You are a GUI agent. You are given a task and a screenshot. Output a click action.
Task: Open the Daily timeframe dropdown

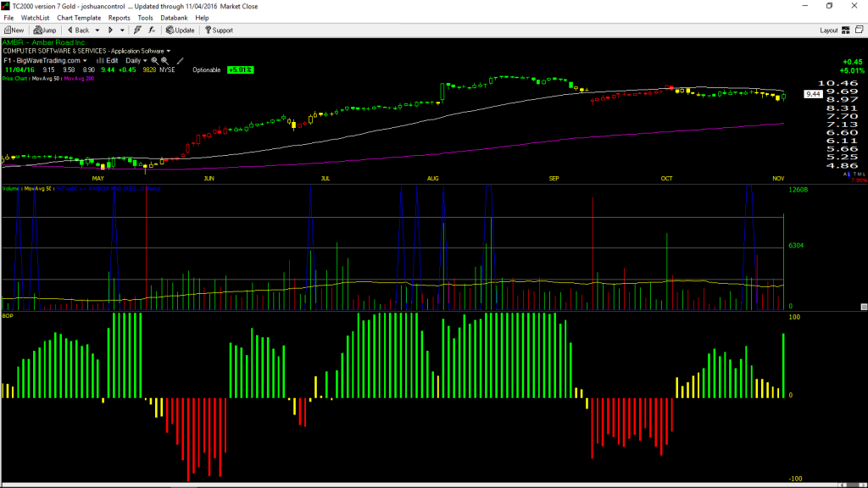[136, 61]
